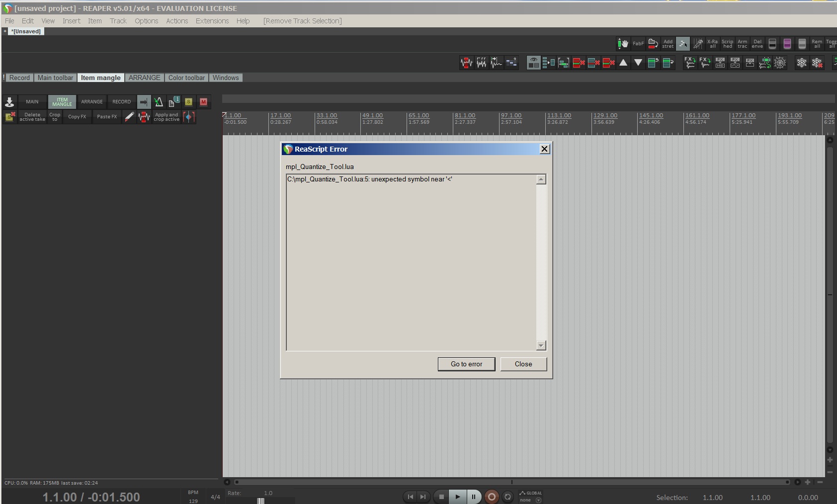Image resolution: width=837 pixels, height=504 pixels.
Task: Click the Stop transport button
Action: 441,497
